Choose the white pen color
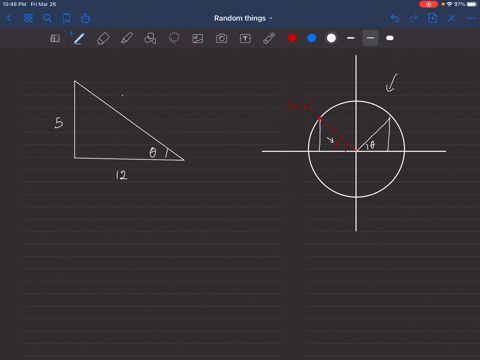The height and width of the screenshot is (360, 480). pos(331,38)
